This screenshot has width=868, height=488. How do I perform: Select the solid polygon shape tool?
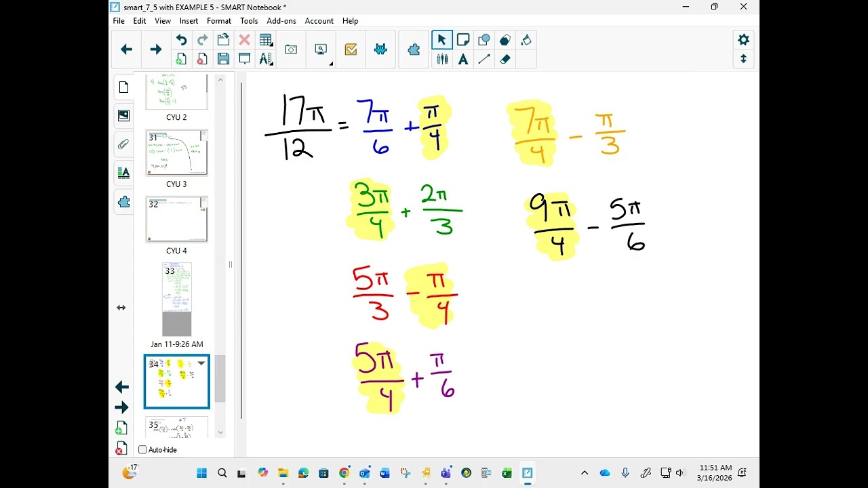coord(505,40)
